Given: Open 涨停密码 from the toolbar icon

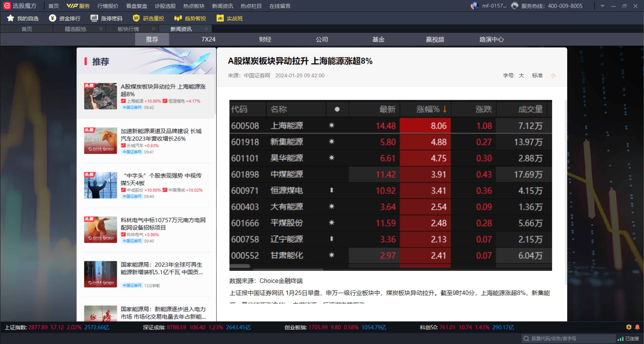Looking at the screenshot, I should point(94,18).
